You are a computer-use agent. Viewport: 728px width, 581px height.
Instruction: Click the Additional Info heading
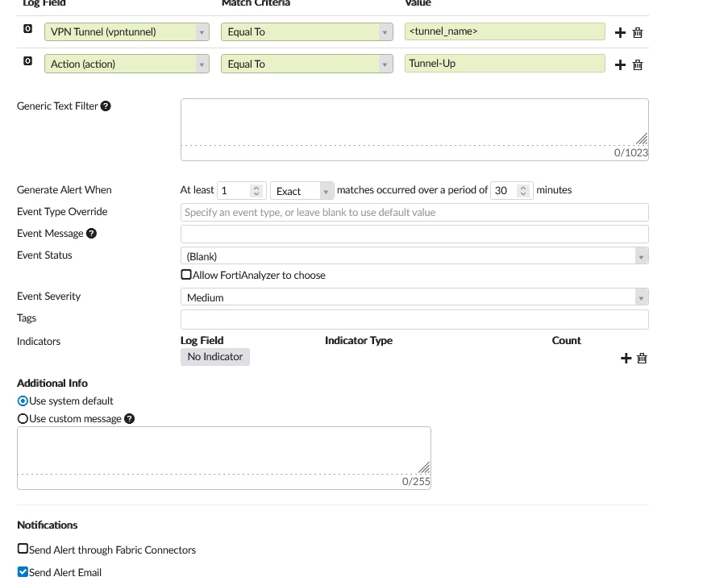coord(52,384)
